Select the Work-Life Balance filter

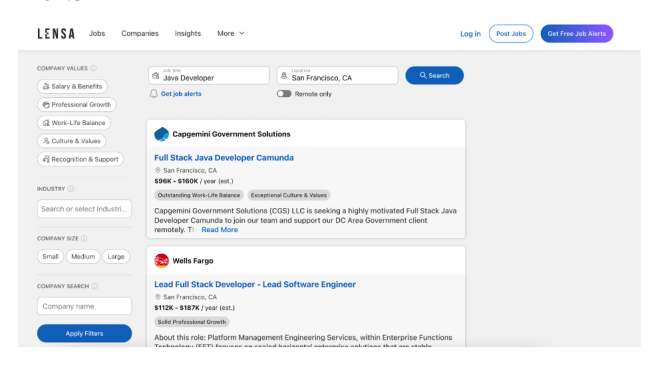74,122
